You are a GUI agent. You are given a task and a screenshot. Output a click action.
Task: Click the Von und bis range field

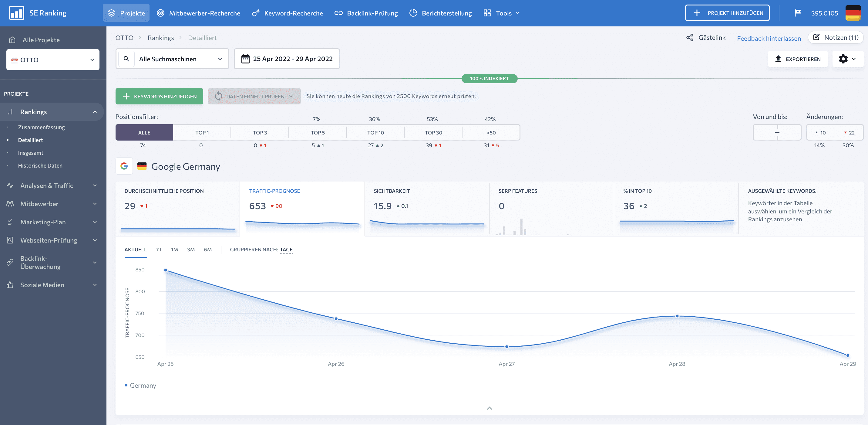coord(777,133)
